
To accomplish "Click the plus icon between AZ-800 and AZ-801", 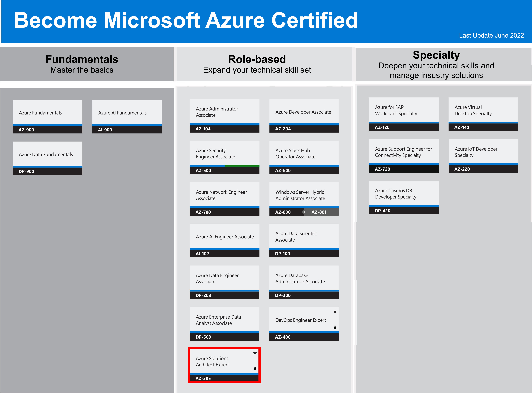I will tap(304, 212).
